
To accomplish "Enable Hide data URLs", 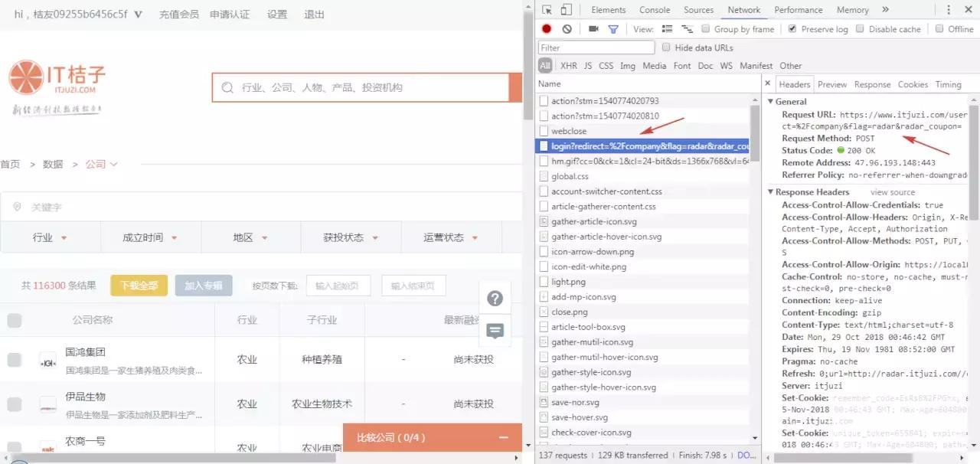I will tap(668, 47).
